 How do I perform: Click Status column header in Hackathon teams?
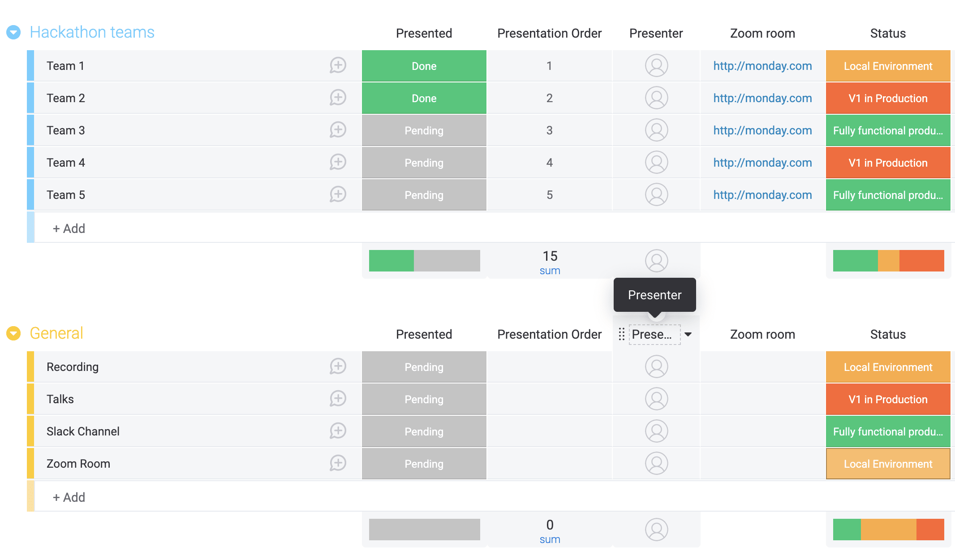click(x=888, y=33)
